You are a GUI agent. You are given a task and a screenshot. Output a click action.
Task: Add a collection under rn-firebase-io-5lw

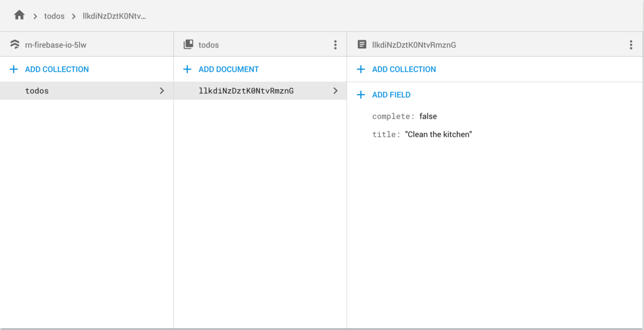coord(57,69)
